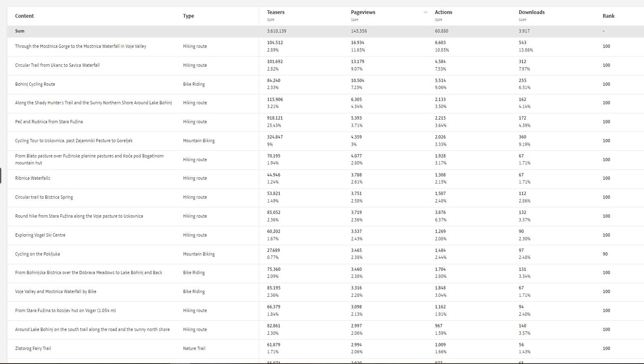
Task: Select the Sum row label
Action: coord(20,31)
